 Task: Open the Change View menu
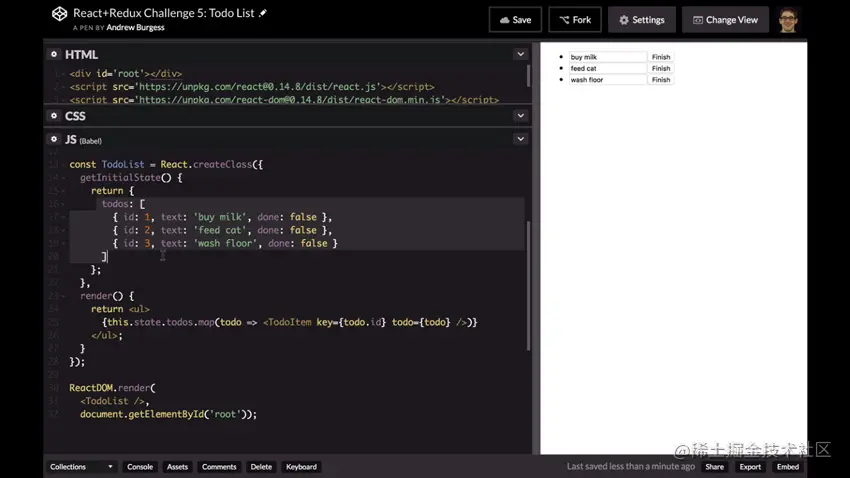tap(725, 20)
